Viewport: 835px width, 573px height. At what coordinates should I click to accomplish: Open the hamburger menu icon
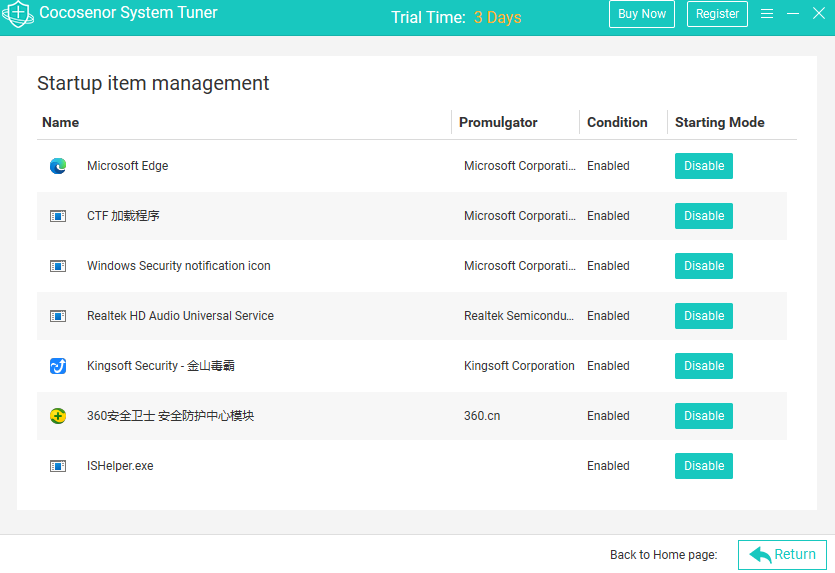click(767, 13)
